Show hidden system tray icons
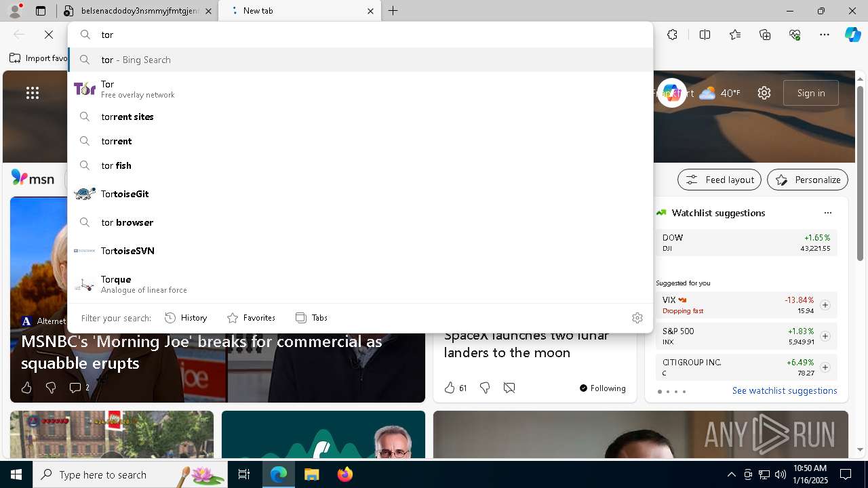 tap(731, 474)
